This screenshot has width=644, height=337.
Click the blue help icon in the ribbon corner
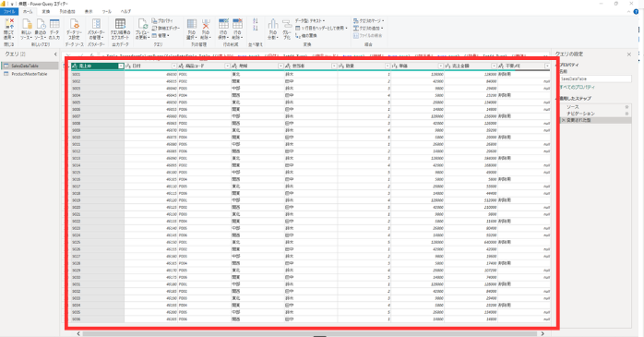637,12
